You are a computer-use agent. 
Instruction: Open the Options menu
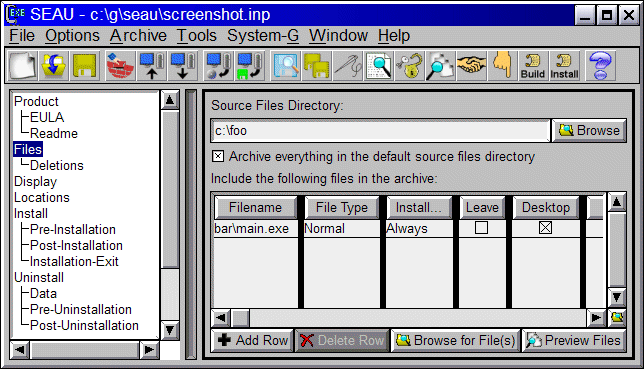click(72, 36)
